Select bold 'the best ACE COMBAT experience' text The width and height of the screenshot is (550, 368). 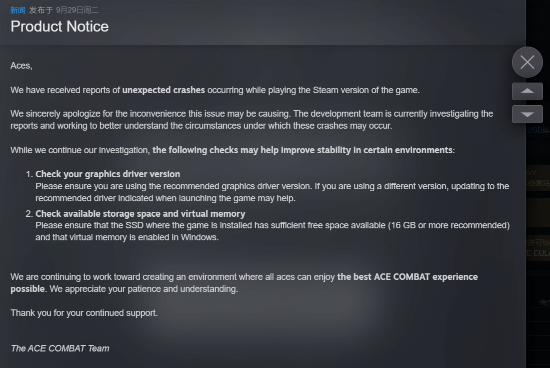pos(407,277)
